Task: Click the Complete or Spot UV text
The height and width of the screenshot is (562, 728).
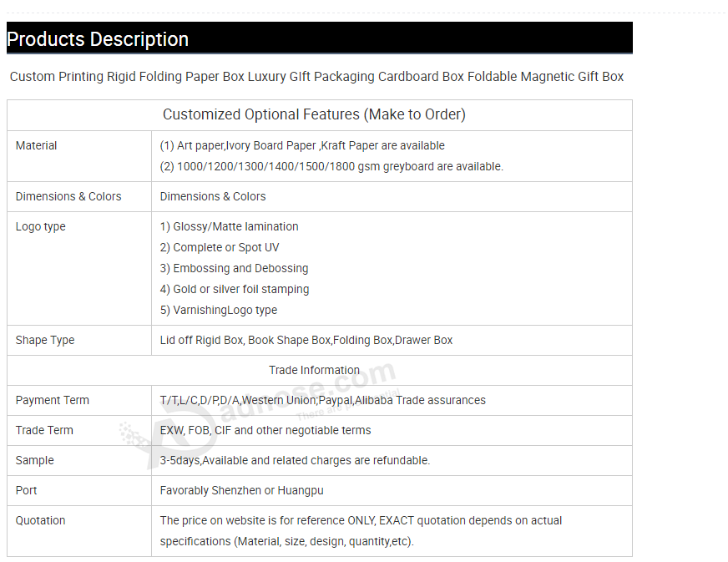Action: pos(220,248)
